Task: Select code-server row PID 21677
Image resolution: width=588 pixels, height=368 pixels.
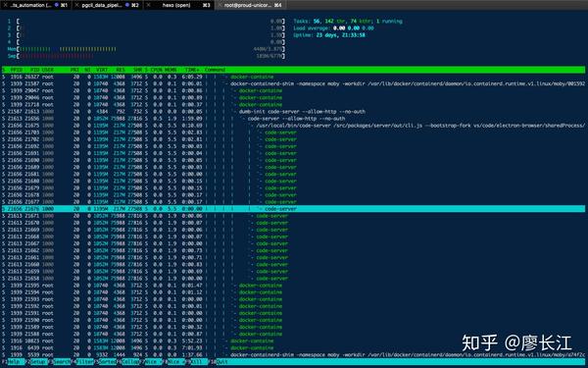Action: coord(293,202)
